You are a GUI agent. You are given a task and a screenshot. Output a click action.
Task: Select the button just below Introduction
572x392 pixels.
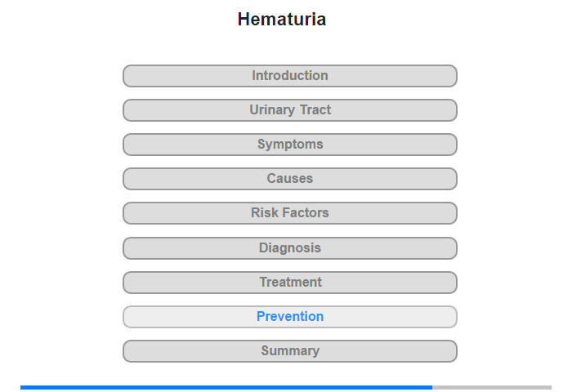tap(289, 110)
